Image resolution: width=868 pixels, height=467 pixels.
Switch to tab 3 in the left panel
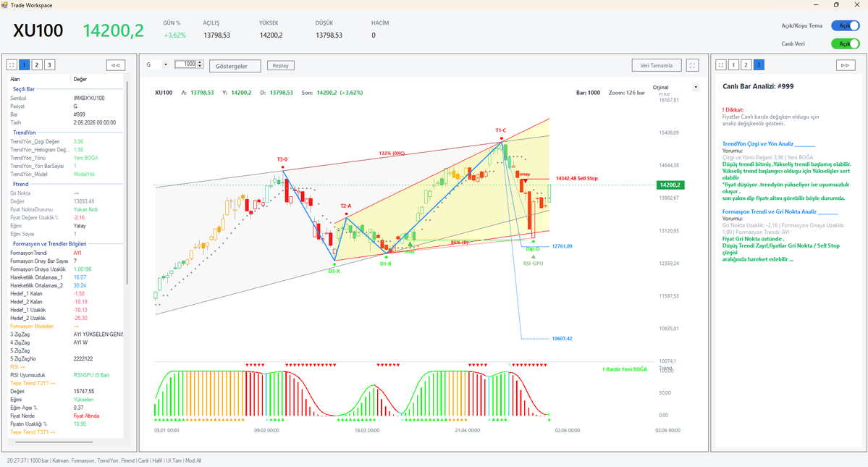49,64
